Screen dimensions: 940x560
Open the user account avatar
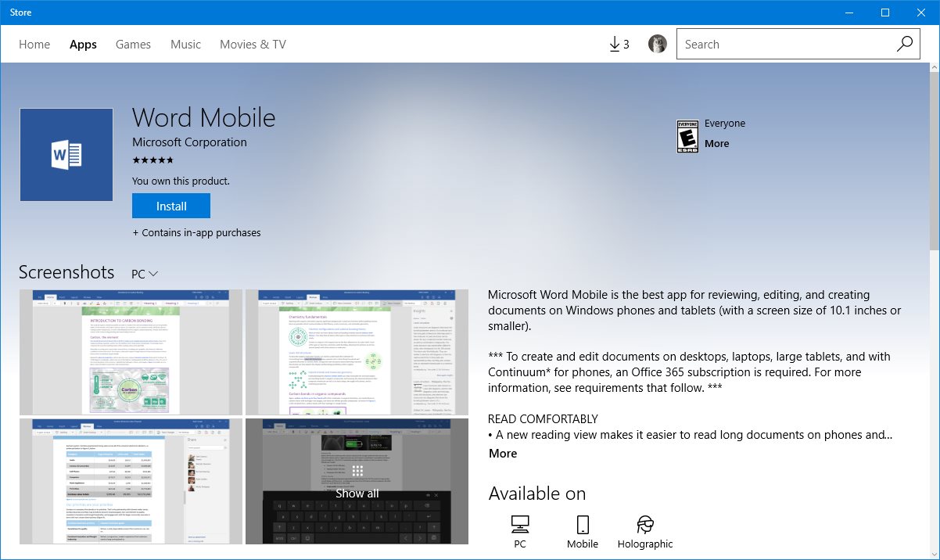pos(658,45)
